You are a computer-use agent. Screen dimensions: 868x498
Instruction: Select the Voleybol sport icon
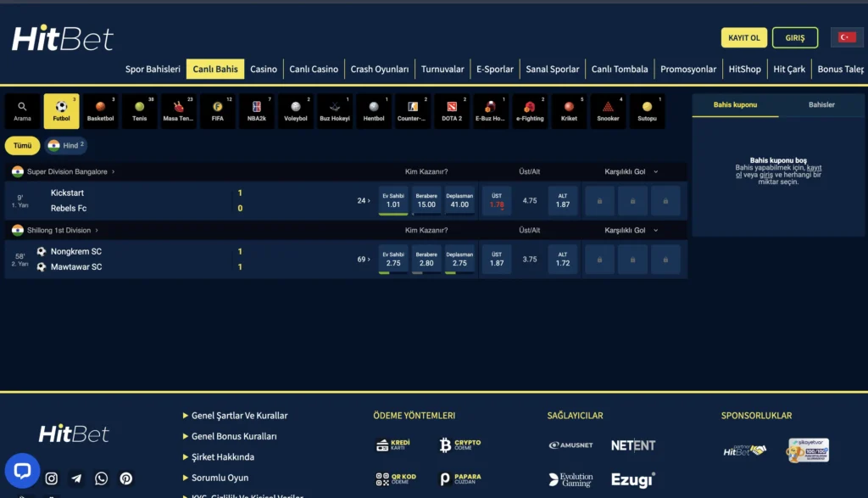[x=296, y=111]
